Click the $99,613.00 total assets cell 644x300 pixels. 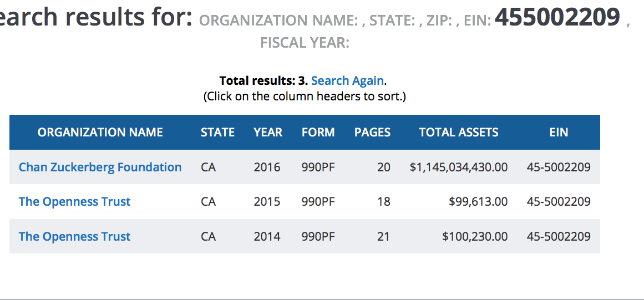(478, 201)
